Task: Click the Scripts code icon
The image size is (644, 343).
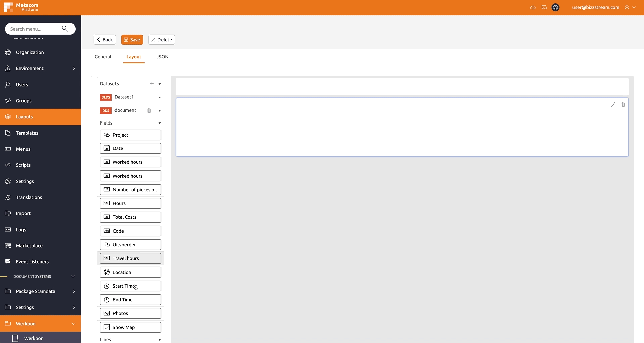Action: pyautogui.click(x=8, y=165)
